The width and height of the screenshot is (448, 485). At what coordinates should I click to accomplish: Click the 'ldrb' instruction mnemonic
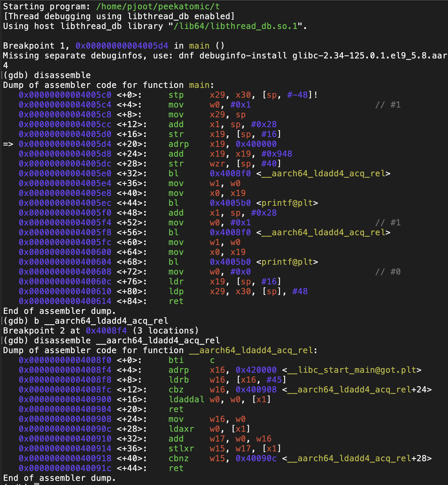click(x=179, y=380)
